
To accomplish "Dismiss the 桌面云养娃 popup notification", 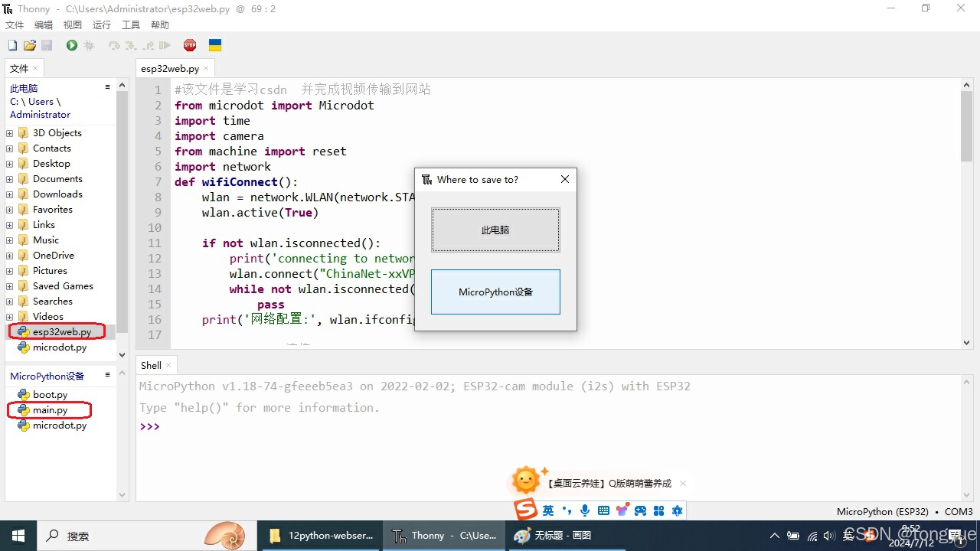I will [x=683, y=484].
